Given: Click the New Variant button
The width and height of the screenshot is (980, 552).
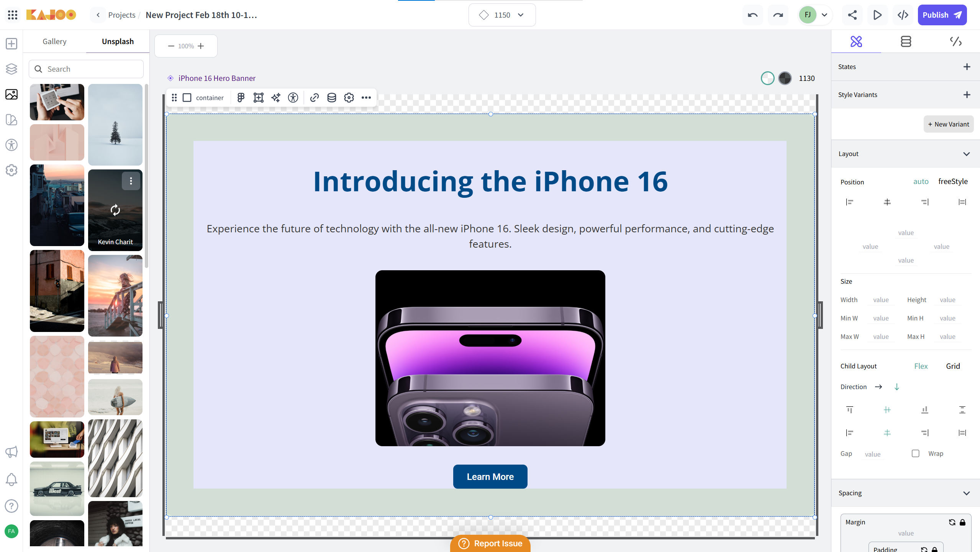Looking at the screenshot, I should click(x=948, y=124).
